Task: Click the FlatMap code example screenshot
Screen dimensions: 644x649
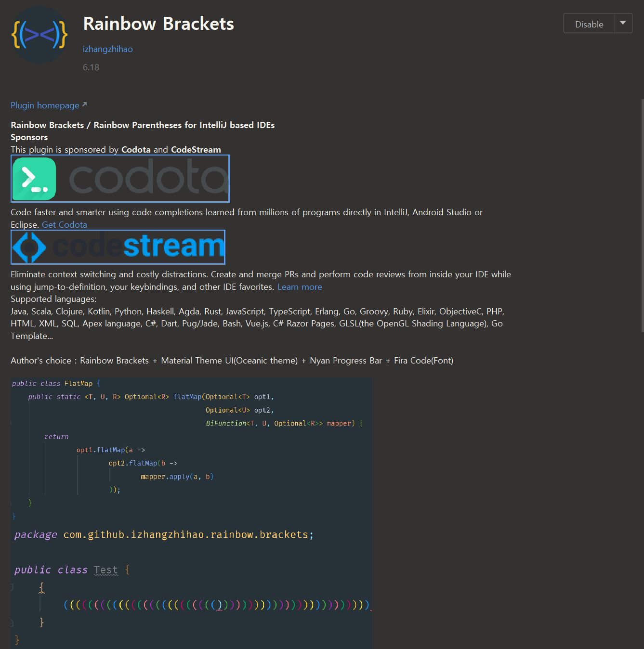Action: (191, 450)
